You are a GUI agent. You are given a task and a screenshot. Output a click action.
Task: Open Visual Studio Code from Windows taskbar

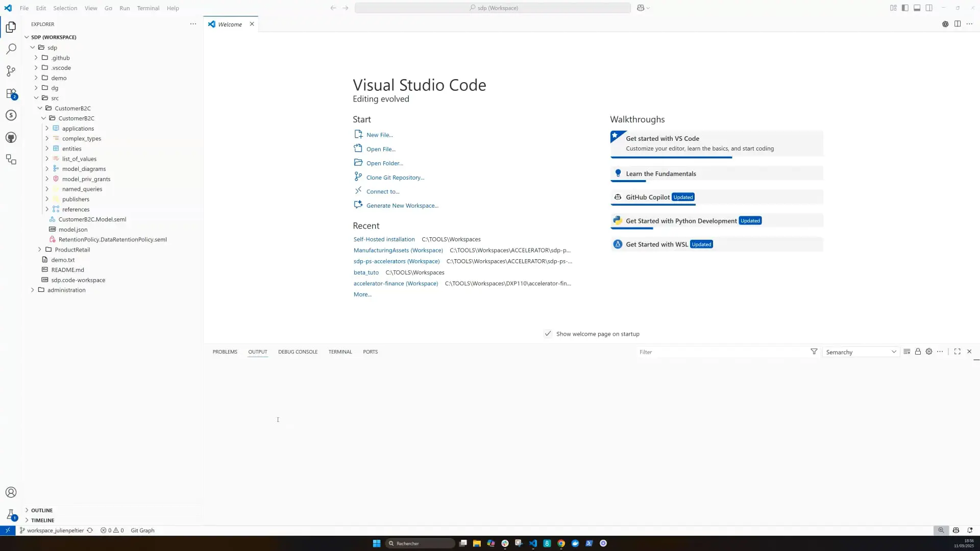pos(533,543)
